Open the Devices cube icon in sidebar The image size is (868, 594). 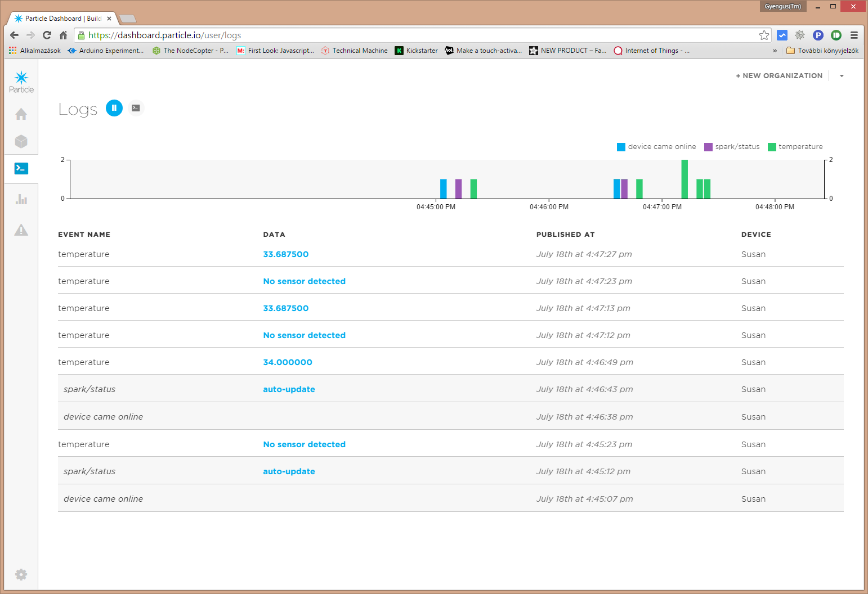(21, 141)
